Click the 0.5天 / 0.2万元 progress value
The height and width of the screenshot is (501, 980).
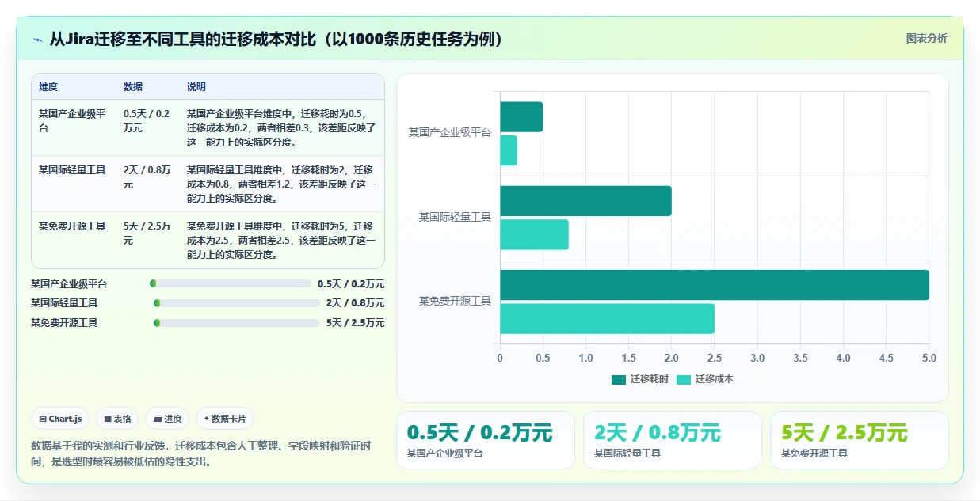tap(351, 283)
